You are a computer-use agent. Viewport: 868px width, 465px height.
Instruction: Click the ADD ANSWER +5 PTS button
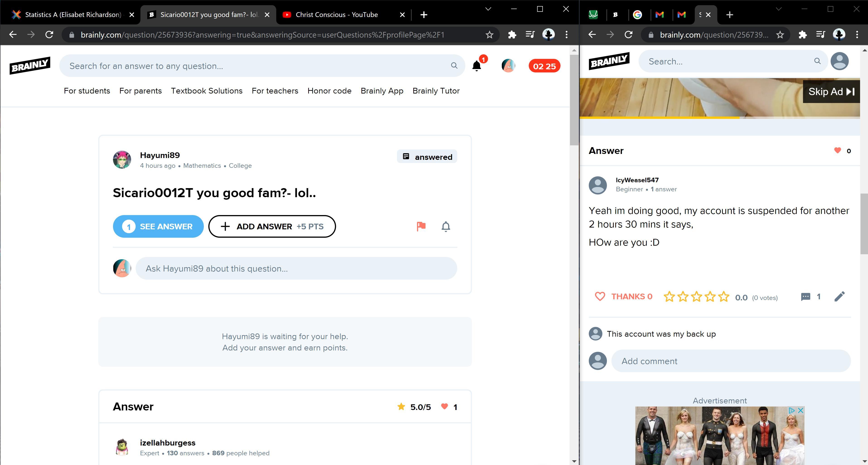272,226
